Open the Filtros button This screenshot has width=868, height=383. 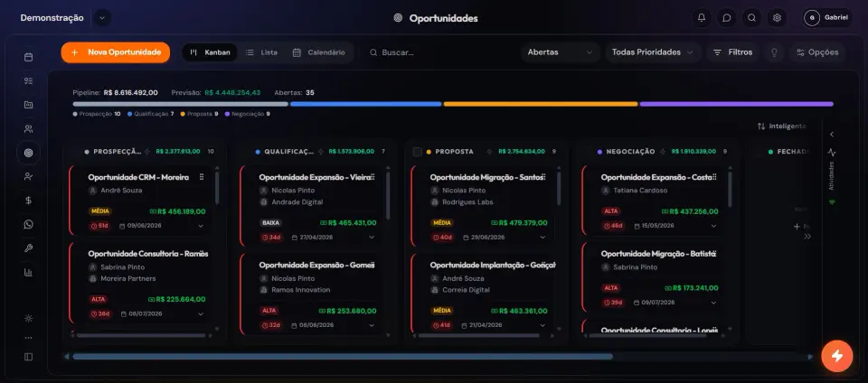coord(732,52)
